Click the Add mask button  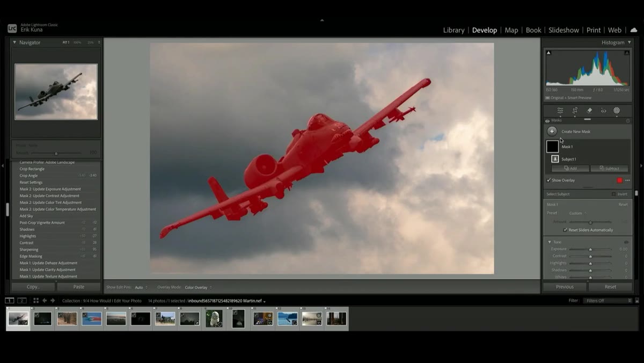pyautogui.click(x=570, y=168)
